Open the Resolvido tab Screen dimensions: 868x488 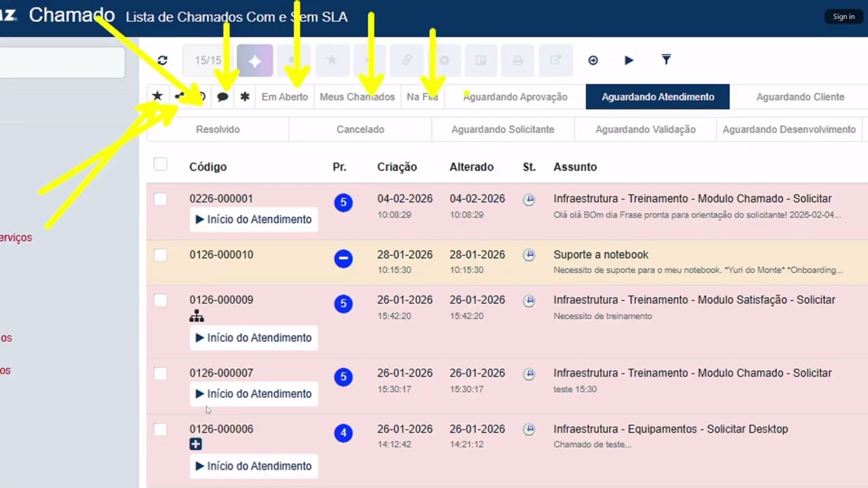pyautogui.click(x=218, y=129)
